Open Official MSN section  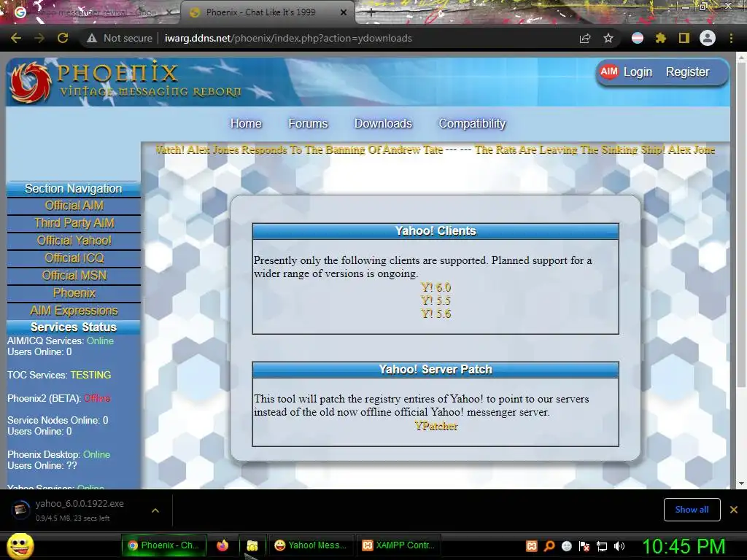(74, 276)
